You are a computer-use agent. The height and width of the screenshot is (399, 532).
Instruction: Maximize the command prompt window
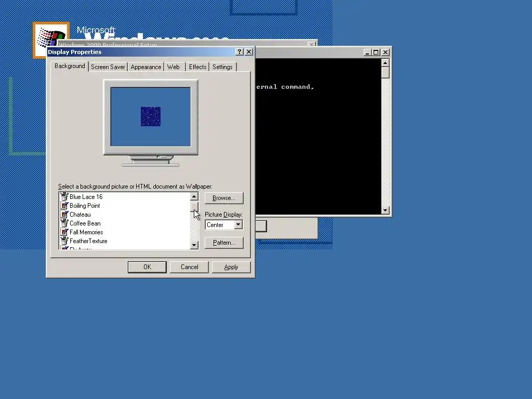[x=376, y=52]
